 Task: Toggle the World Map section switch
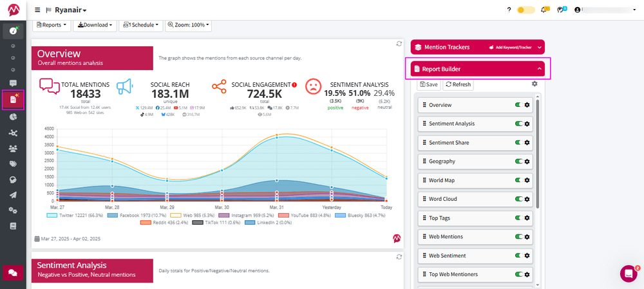[x=519, y=180]
